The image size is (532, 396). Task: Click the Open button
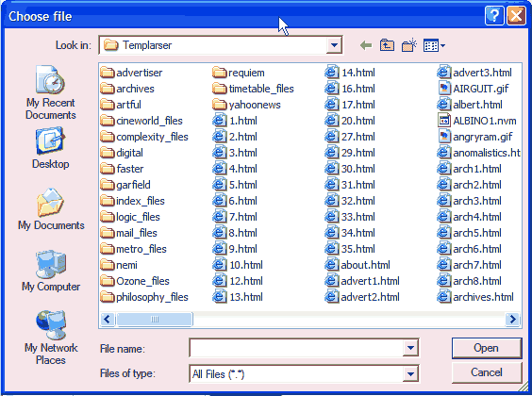click(x=486, y=348)
